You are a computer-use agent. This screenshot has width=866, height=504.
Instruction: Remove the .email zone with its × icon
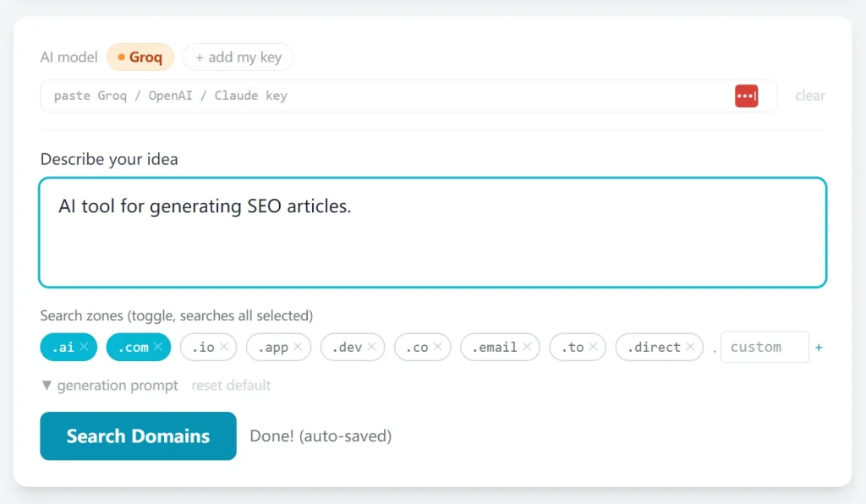[527, 347]
